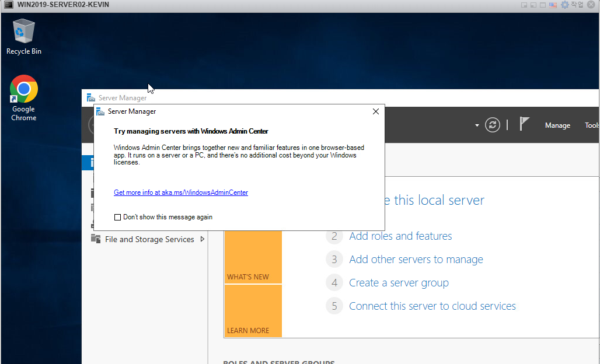This screenshot has width=600, height=364.
Task: Click the console icon beside WIN2019-SERVER02-KEVIN title
Action: [9, 5]
